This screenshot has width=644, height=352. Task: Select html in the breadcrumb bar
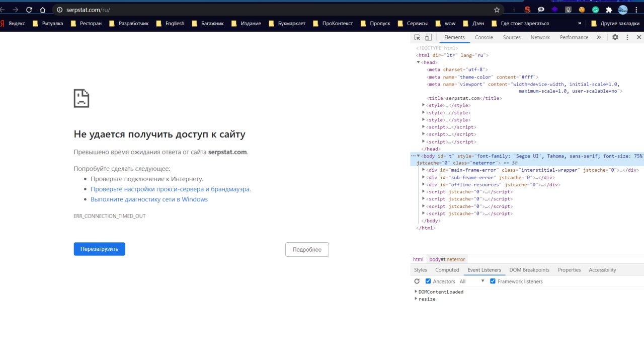click(418, 259)
